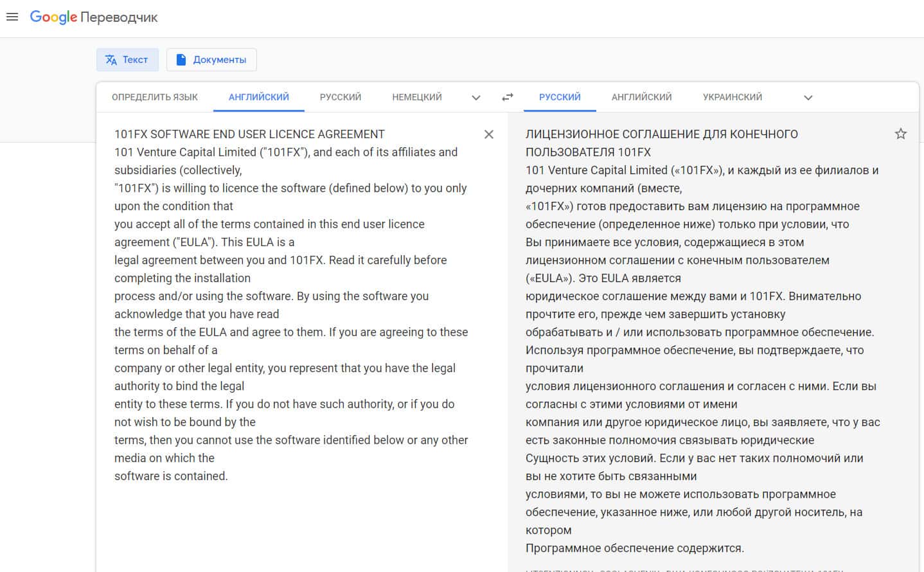
Task: Place cursor after 'software is contained.'
Action: click(228, 476)
